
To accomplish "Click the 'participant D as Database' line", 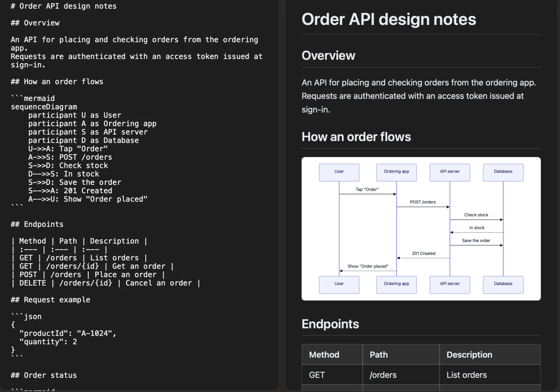I will click(x=83, y=140).
